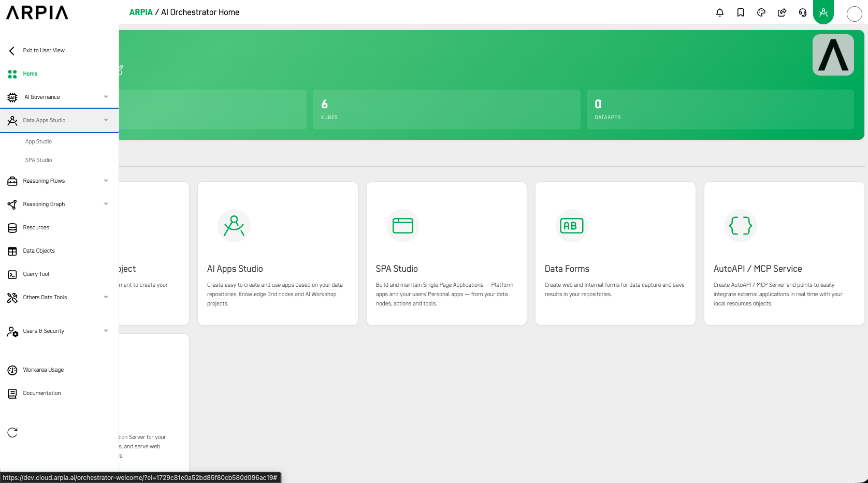The image size is (868, 483).
Task: Click the share icon in top bar
Action: [x=782, y=12]
